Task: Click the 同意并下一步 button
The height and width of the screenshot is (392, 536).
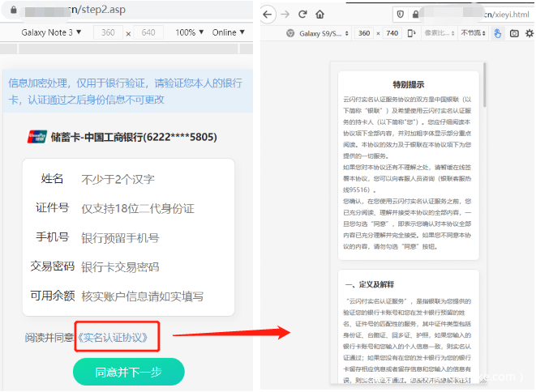Action: coord(129,372)
